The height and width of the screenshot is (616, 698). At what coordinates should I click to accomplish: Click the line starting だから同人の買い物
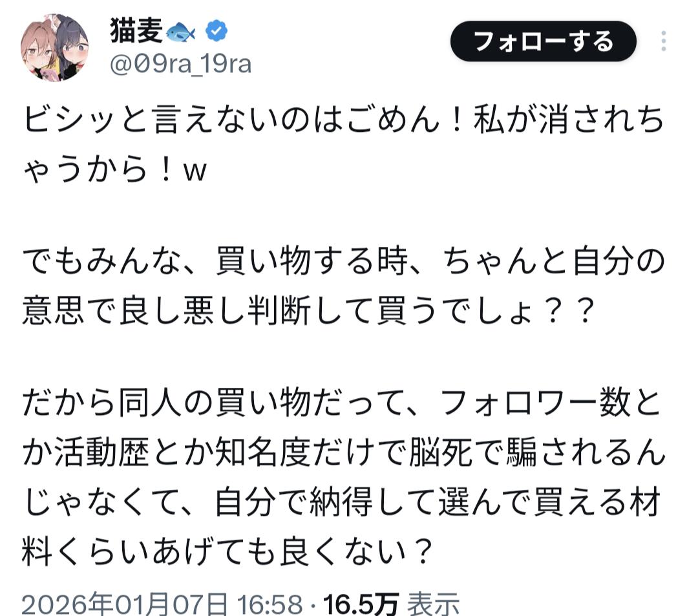343,406
